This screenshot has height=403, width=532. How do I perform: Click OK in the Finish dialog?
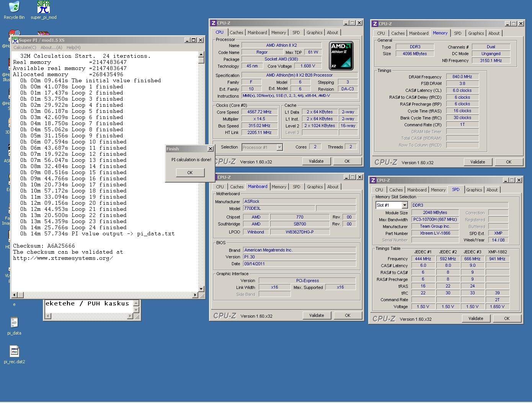coord(190,173)
